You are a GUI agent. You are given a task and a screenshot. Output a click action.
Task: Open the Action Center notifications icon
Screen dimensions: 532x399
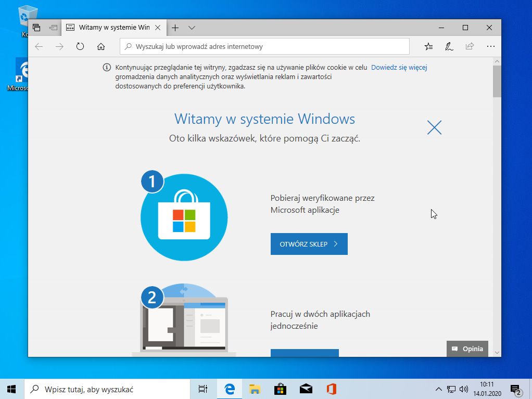516,390
